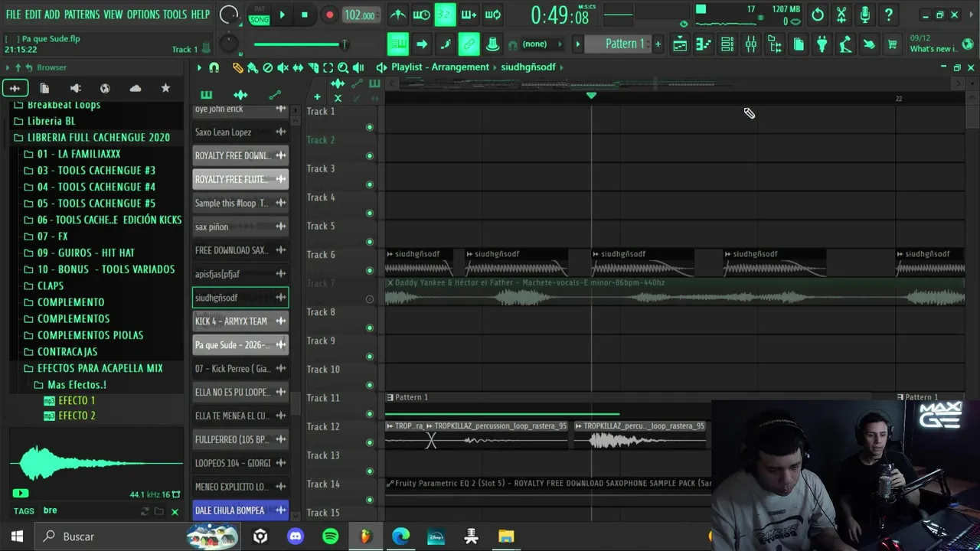Image resolution: width=980 pixels, height=551 pixels.
Task: Start playback with the Play button
Action: click(282, 15)
